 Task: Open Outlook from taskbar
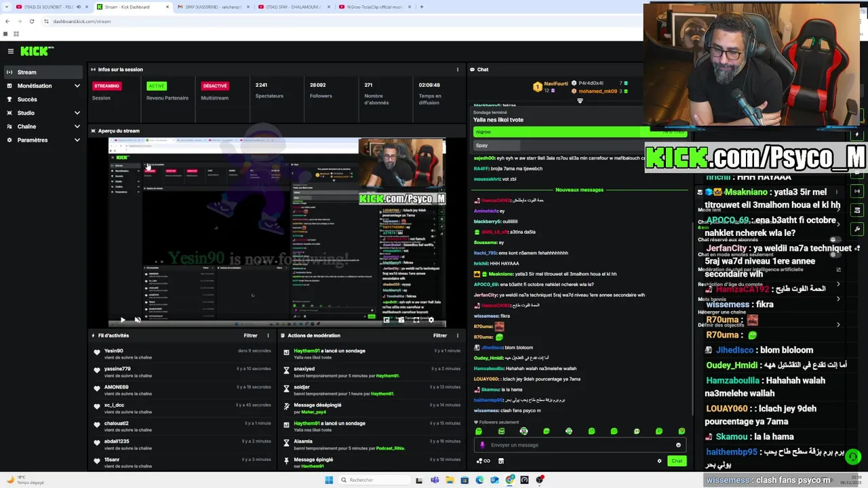click(x=494, y=480)
